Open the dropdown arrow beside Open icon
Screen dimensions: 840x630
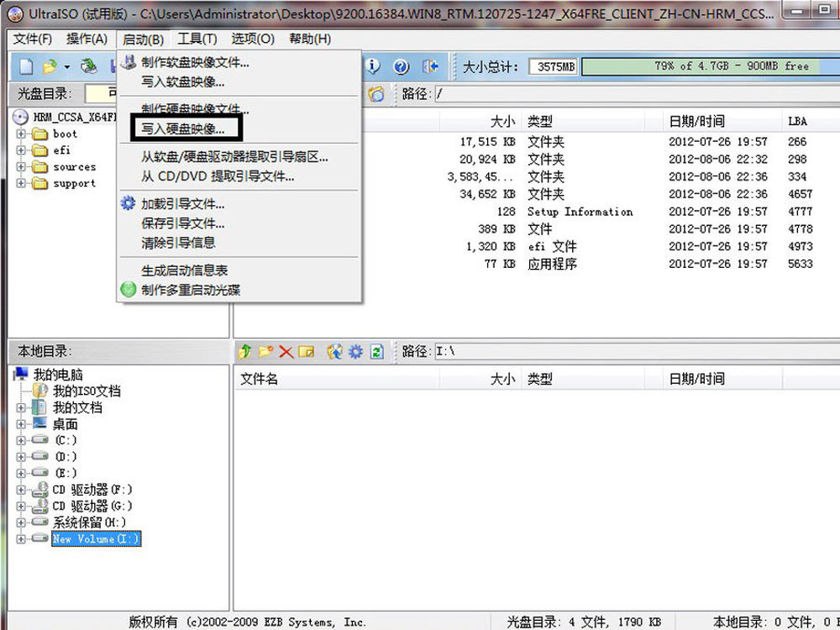pos(66,66)
